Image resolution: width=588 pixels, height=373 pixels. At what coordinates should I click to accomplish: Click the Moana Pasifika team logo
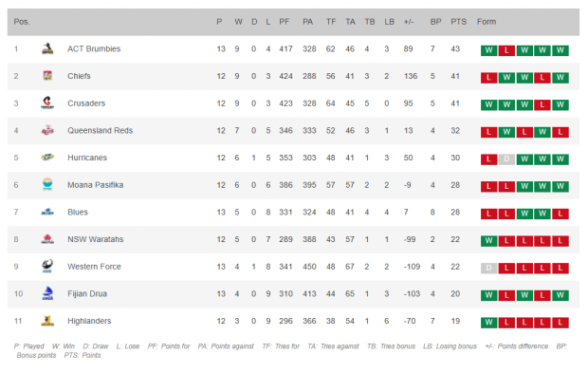coord(47,184)
